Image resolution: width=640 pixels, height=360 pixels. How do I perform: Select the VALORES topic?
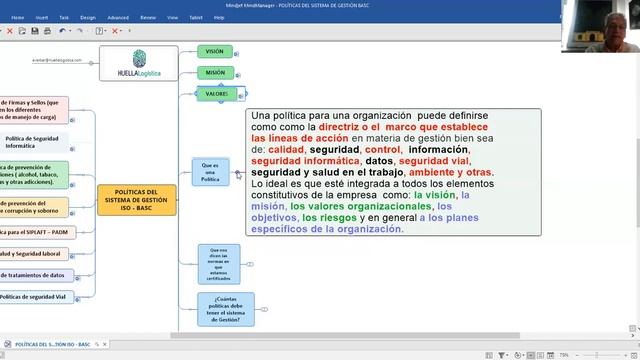[217, 94]
